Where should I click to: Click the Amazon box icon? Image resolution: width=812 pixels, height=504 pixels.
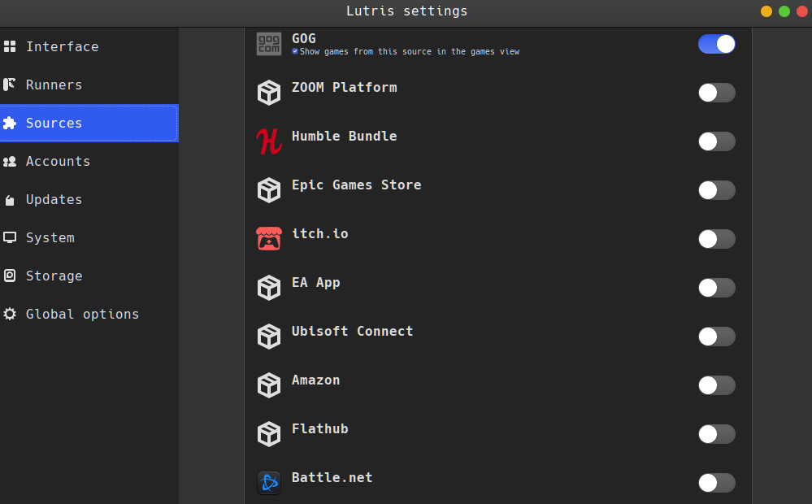[x=269, y=385]
